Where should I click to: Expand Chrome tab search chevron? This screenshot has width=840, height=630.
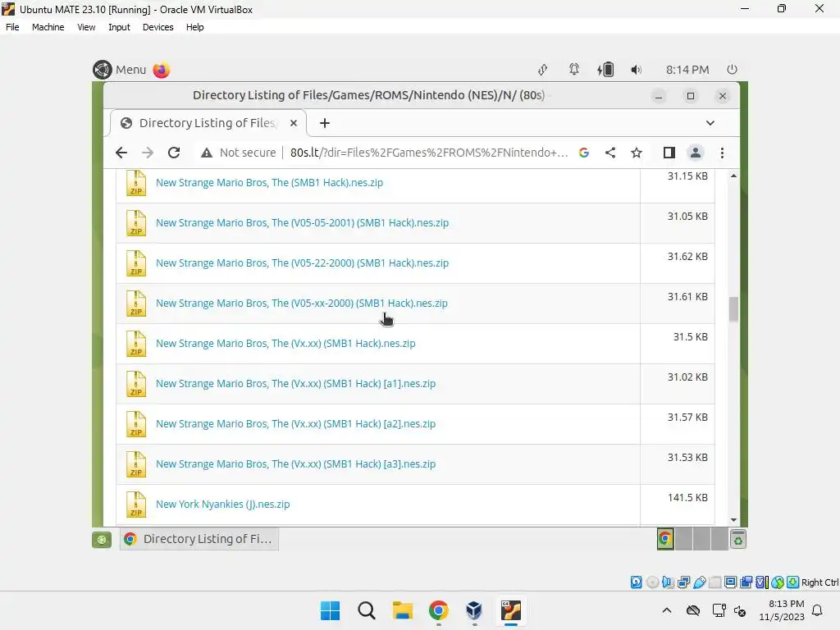click(710, 123)
